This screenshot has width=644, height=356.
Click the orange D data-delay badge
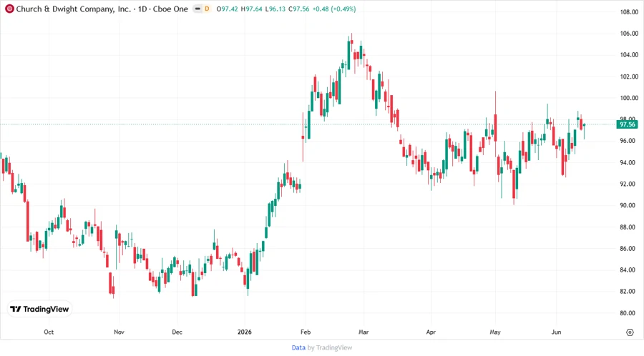click(207, 9)
